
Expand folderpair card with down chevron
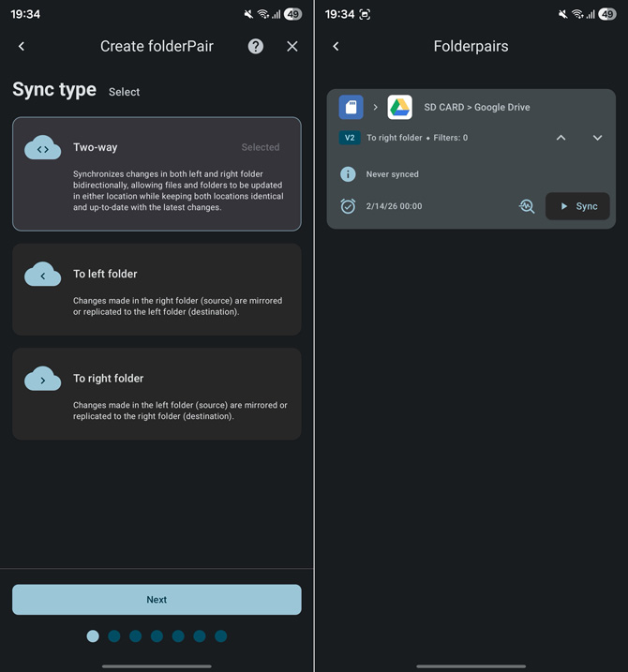coord(597,138)
